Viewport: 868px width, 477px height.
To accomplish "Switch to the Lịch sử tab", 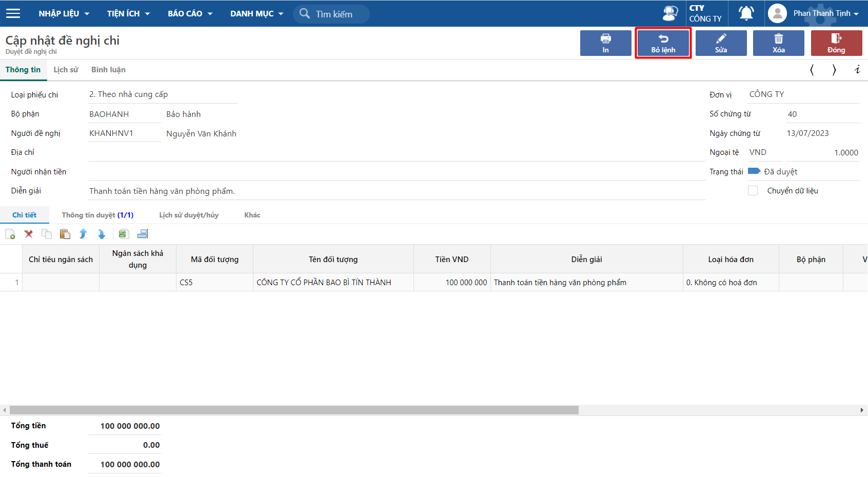I will point(66,70).
